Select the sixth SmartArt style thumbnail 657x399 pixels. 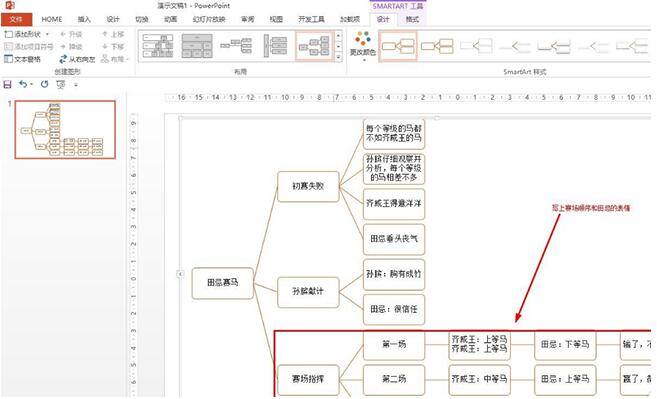point(593,46)
